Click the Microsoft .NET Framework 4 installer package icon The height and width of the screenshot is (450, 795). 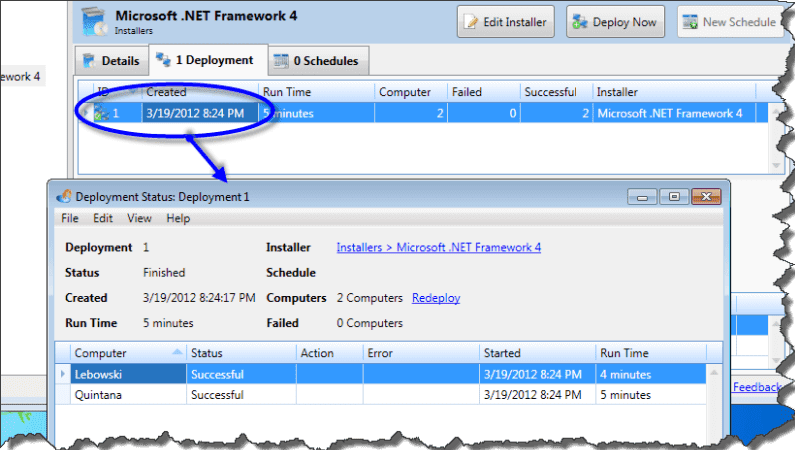click(x=94, y=22)
